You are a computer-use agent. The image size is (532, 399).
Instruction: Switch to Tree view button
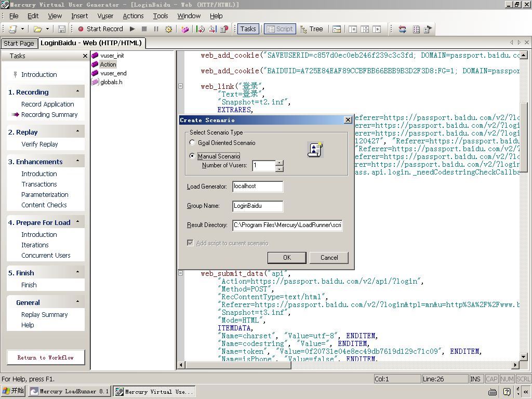click(x=312, y=29)
